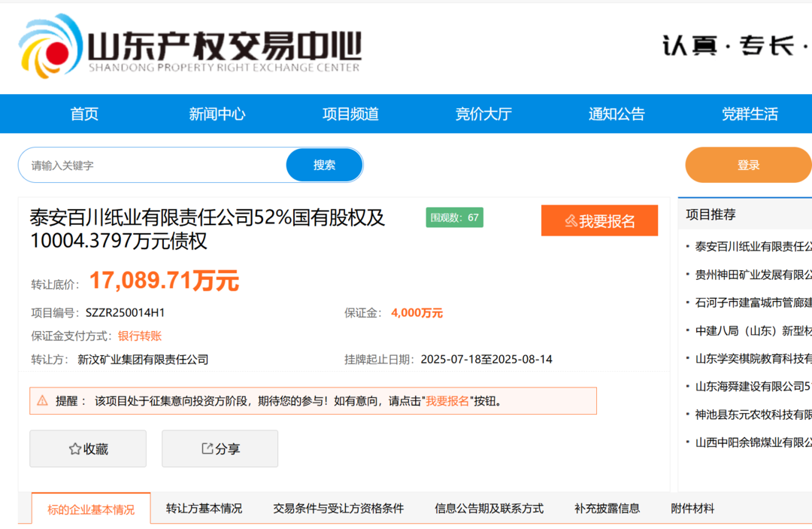Click the green 围观数: 67 badge

click(455, 217)
